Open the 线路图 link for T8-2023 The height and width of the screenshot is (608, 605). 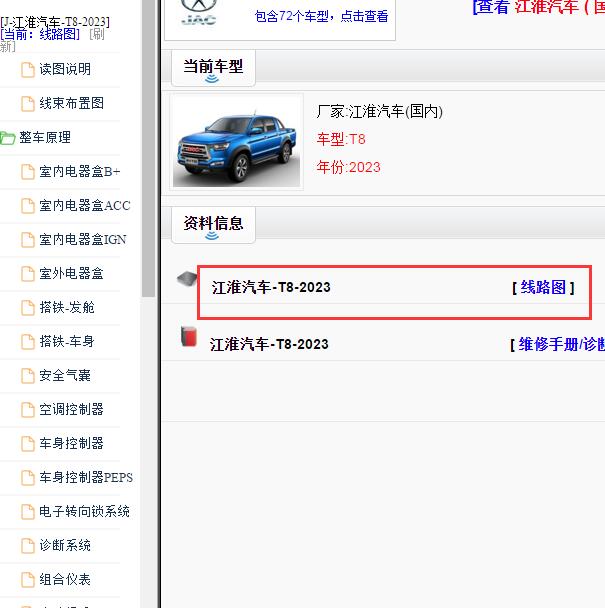click(543, 288)
